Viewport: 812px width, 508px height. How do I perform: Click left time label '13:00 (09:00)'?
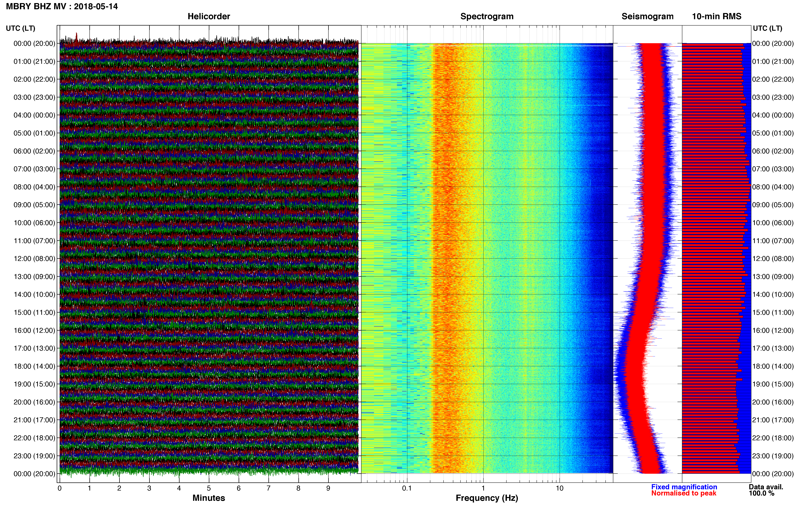point(34,277)
